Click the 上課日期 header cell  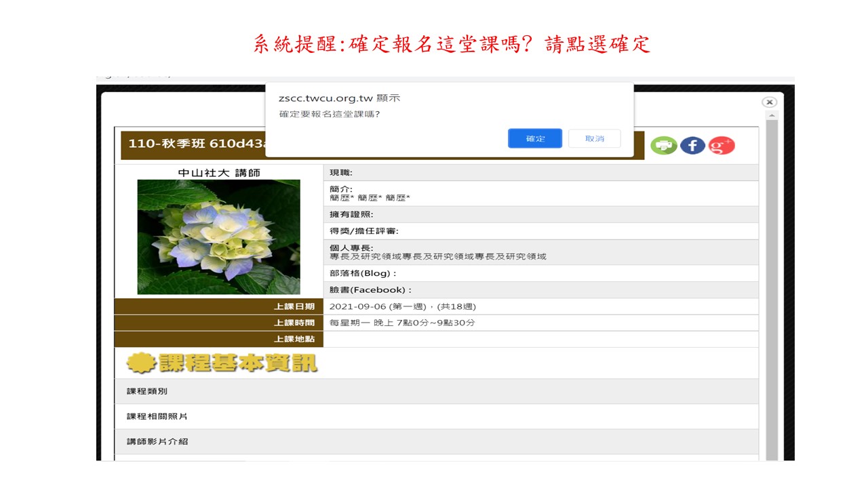pyautogui.click(x=219, y=306)
